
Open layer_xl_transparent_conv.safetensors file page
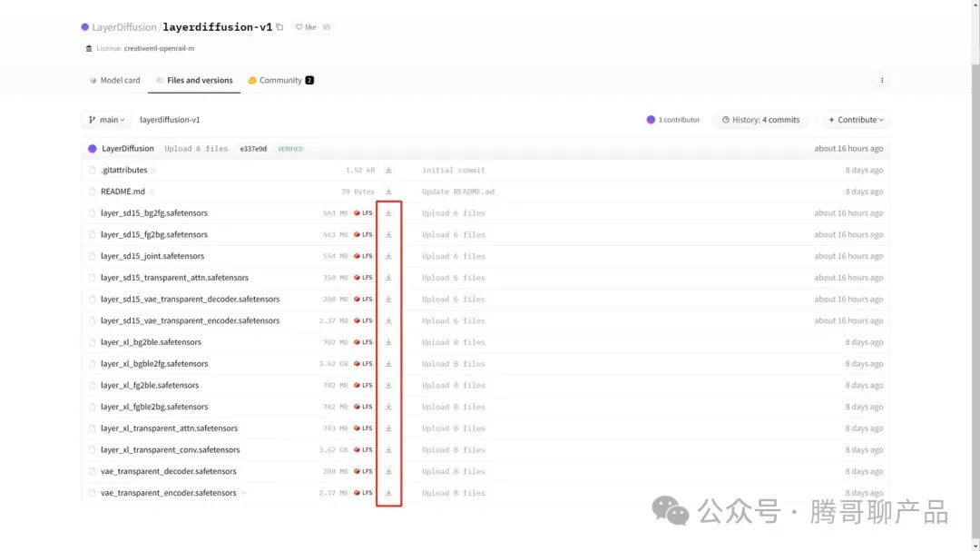170,449
